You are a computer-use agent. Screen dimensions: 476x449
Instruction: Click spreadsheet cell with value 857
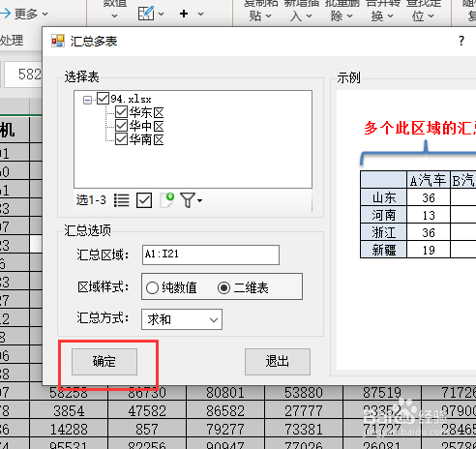click(147, 430)
